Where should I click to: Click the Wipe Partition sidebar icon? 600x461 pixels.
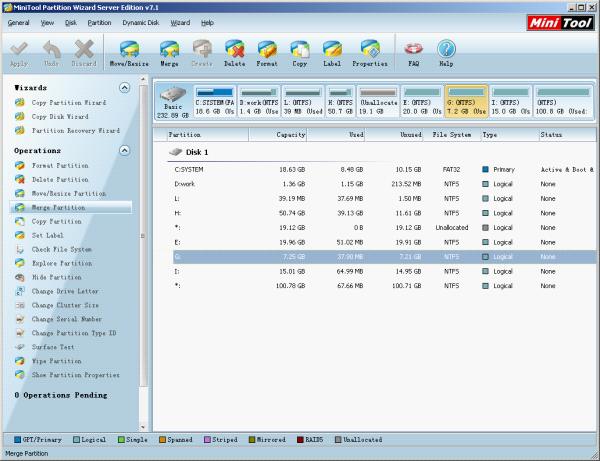[x=20, y=361]
